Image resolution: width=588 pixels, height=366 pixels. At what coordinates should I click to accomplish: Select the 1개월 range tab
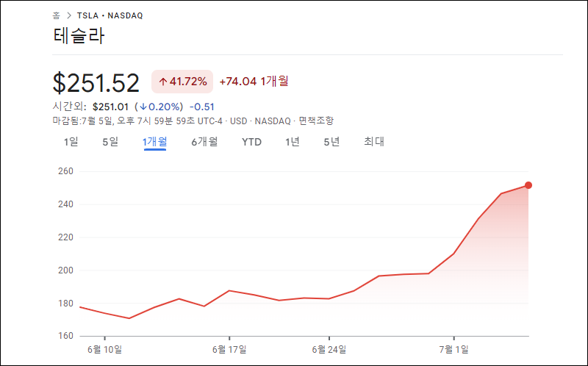click(x=155, y=142)
